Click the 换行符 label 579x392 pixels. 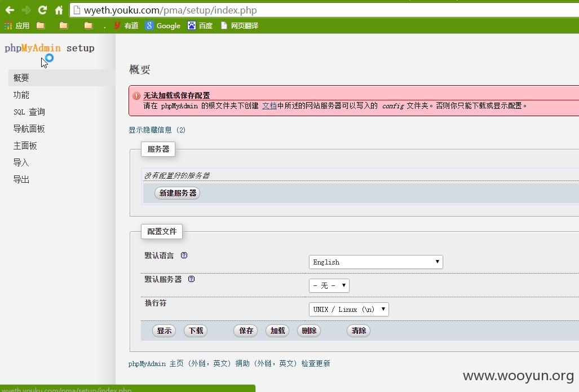(x=156, y=303)
